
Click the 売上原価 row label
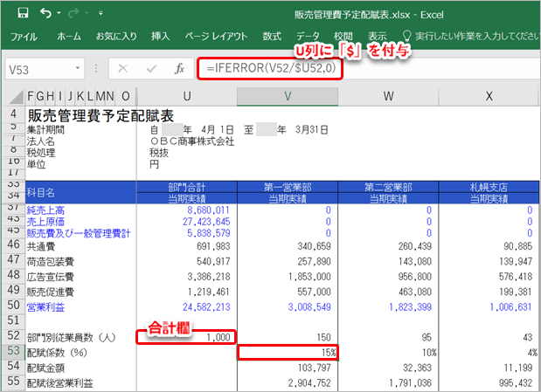pos(45,222)
